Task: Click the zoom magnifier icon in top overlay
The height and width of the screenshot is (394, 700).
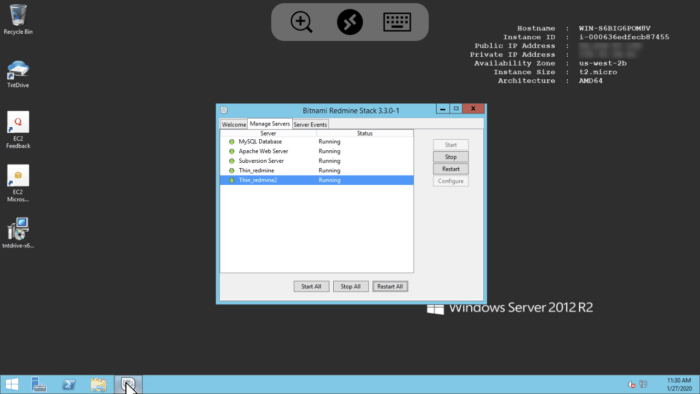Action: pyautogui.click(x=301, y=22)
